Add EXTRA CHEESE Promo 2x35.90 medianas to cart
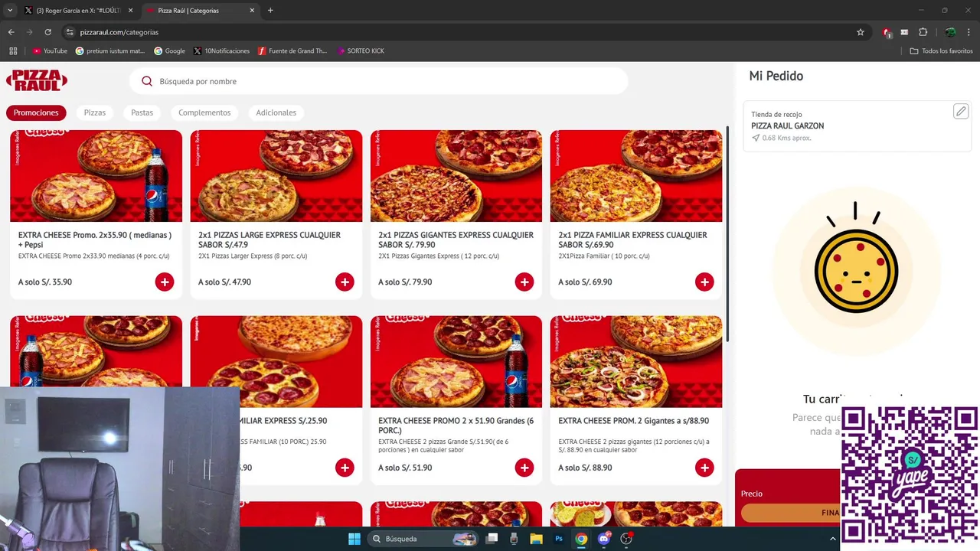Viewport: 980px width, 551px height. pyautogui.click(x=165, y=282)
